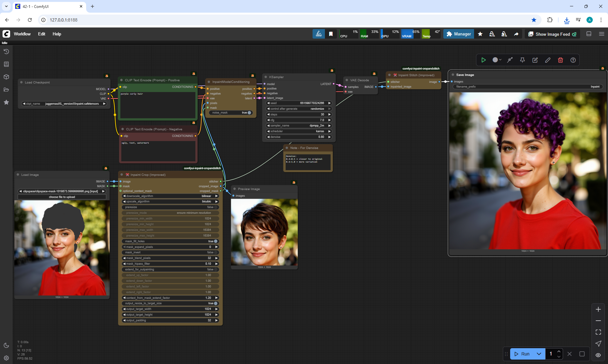Viewport: 608px width, 364px height.
Task: Toggle output_resize_to_target_size switch
Action: pos(215,303)
